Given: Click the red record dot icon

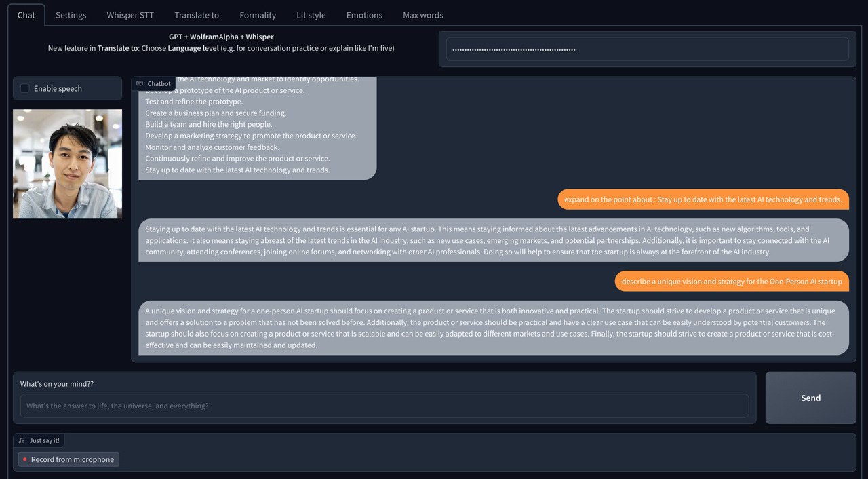Looking at the screenshot, I should point(25,459).
